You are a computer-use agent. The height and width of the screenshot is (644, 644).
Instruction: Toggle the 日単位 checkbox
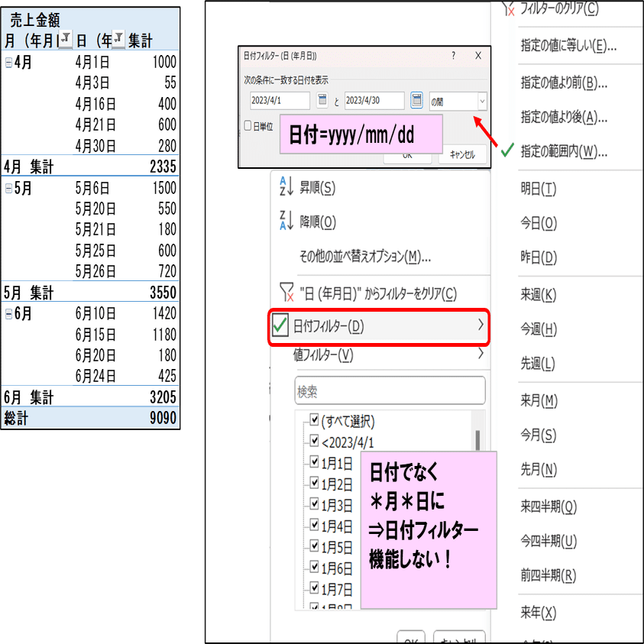(248, 126)
